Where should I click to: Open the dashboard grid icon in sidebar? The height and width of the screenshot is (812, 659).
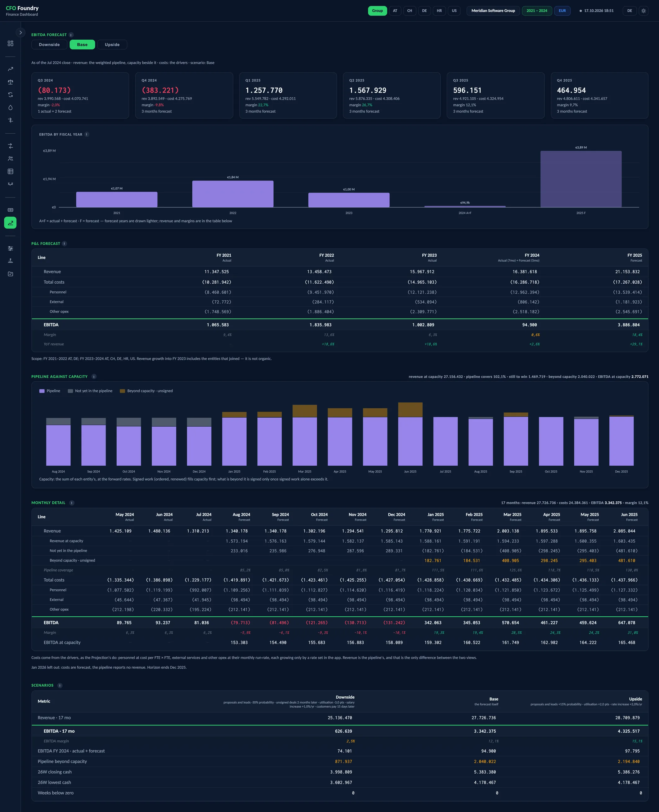10,44
